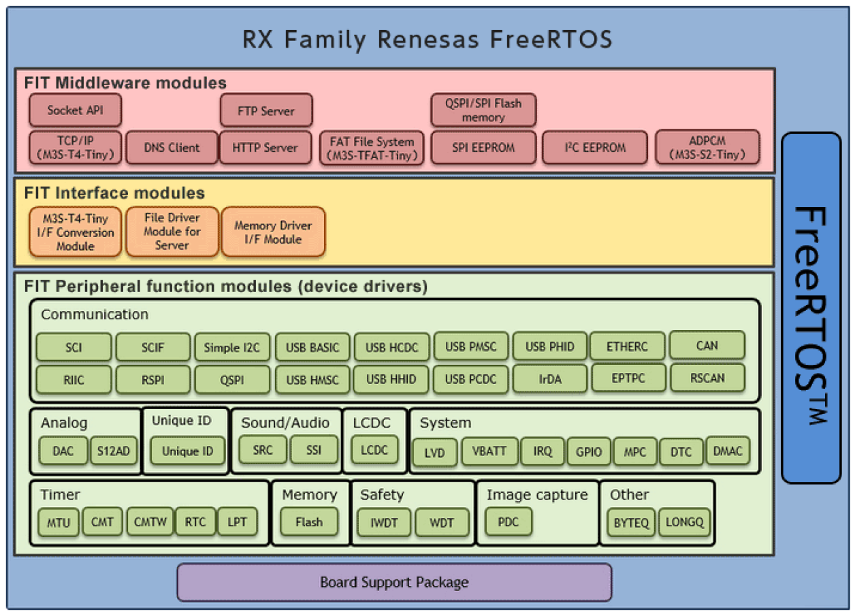
Task: Expand the Communication group
Action: [x=95, y=314]
